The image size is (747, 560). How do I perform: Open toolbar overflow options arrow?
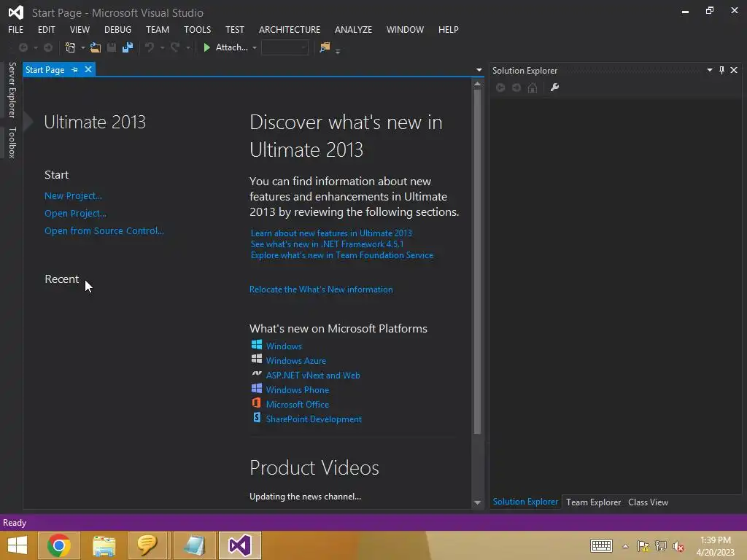[338, 51]
